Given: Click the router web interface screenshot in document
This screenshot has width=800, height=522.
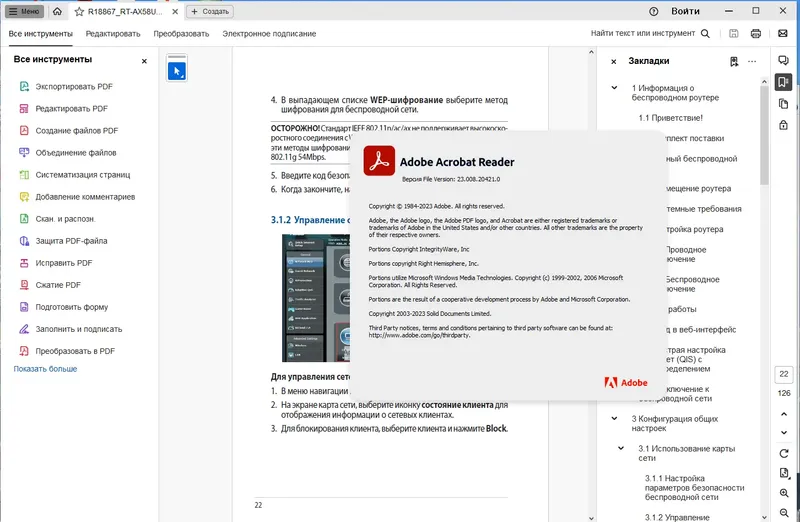Looking at the screenshot, I should click(316, 298).
